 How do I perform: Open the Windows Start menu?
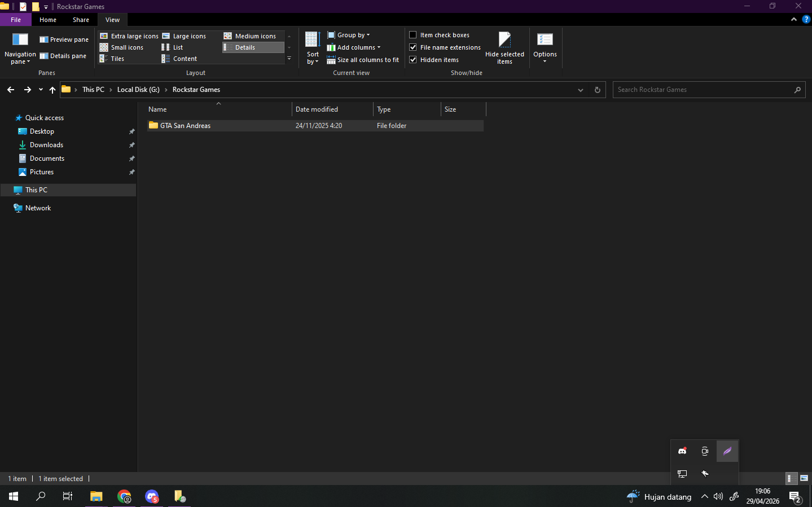[14, 496]
